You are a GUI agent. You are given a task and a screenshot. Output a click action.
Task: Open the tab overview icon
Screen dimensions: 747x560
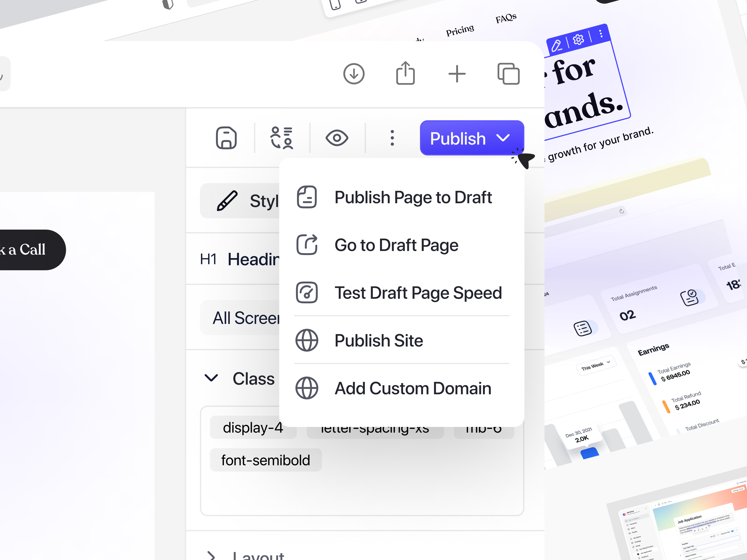508,73
